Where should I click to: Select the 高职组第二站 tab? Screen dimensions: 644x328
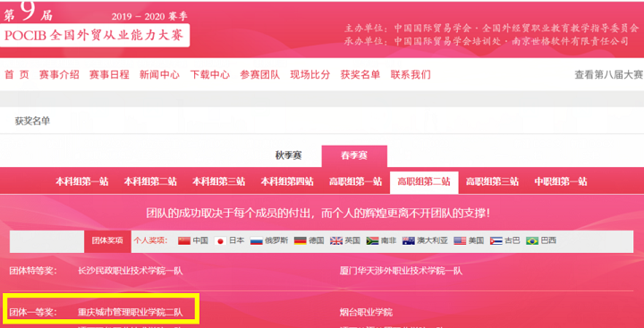[x=424, y=181]
